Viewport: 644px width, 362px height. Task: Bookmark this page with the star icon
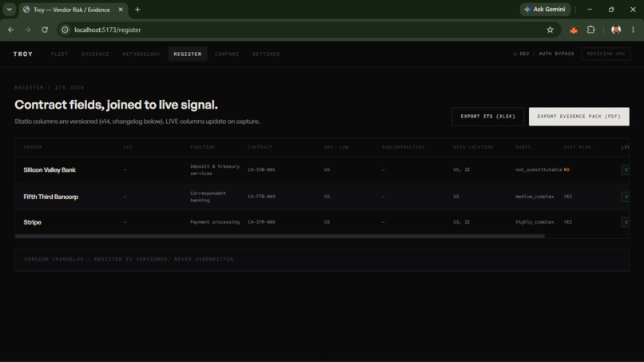[550, 30]
